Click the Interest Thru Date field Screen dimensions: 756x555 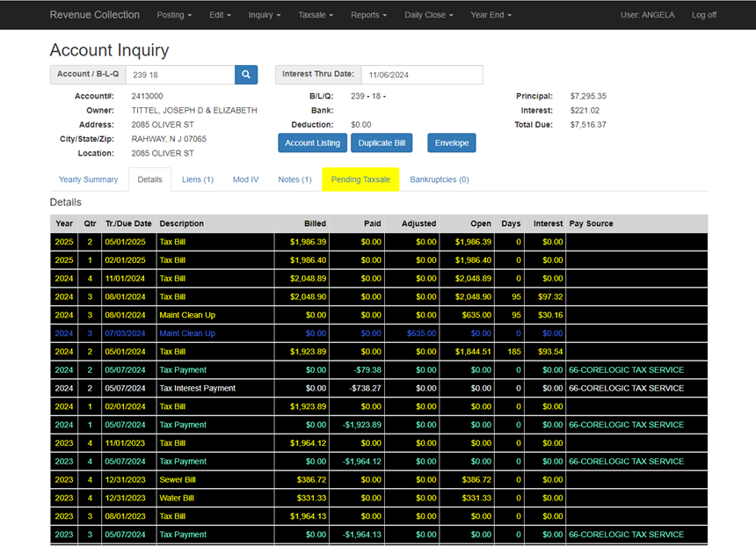click(x=422, y=75)
